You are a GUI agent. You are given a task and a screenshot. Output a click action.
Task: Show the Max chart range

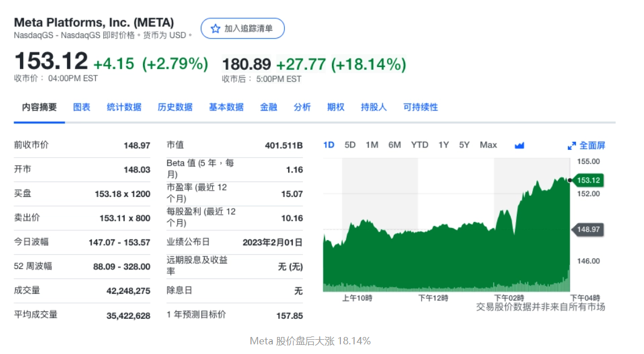(488, 145)
